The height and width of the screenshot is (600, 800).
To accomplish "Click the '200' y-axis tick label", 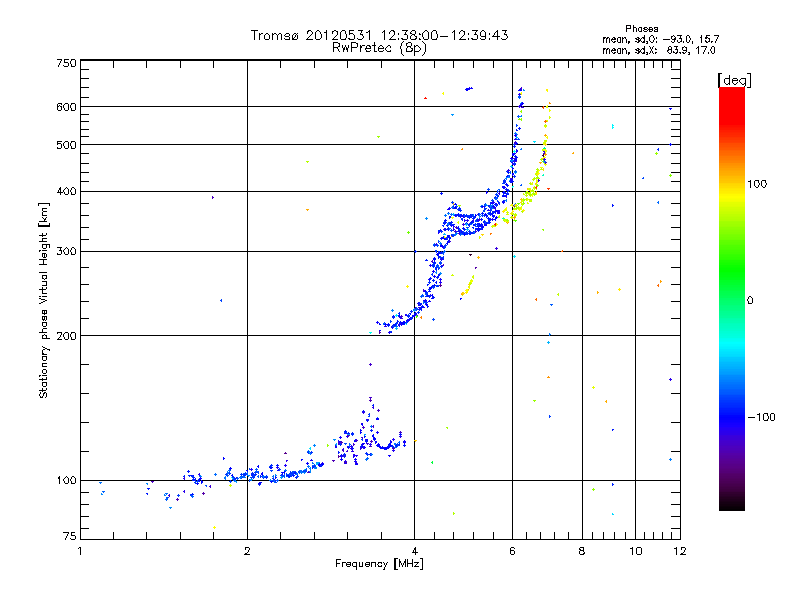I will (x=66, y=336).
